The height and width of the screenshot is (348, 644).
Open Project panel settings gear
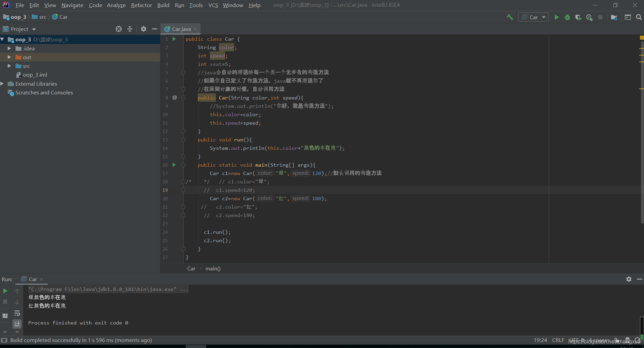click(x=144, y=29)
